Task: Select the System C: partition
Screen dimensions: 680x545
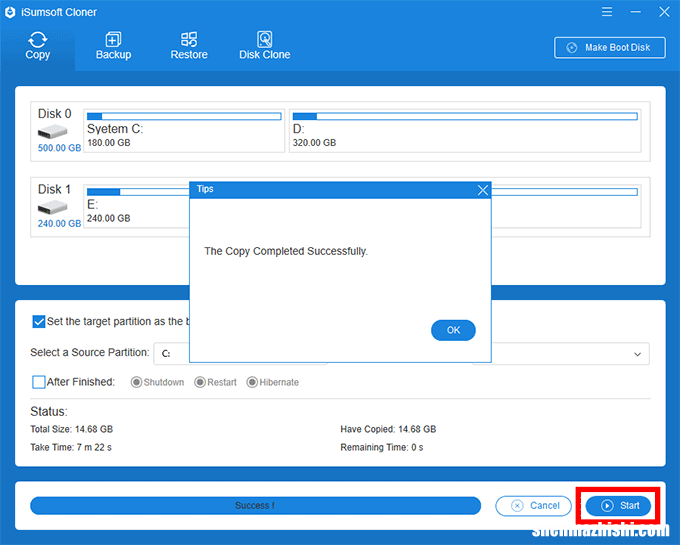Action: point(184,131)
